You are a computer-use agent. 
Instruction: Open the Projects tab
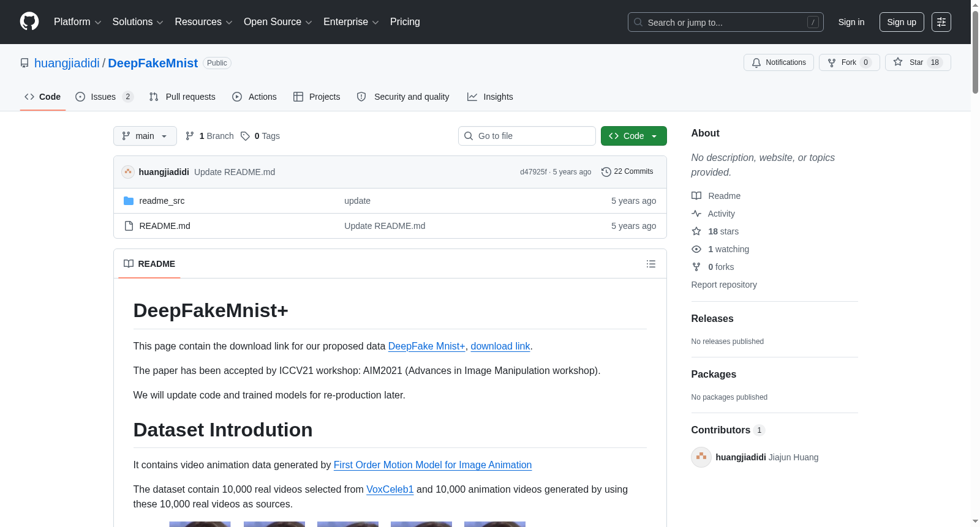coord(317,97)
